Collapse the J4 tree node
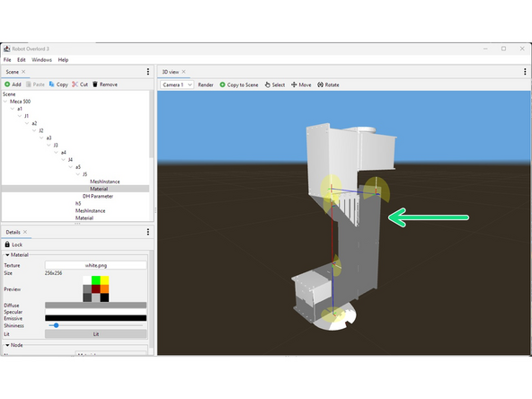Viewport: 532px width, 399px height. (64, 159)
